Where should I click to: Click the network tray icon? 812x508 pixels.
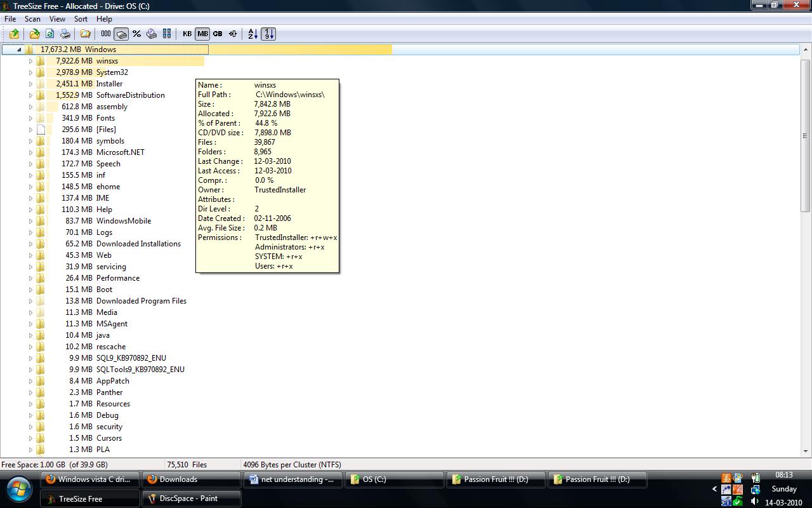(755, 490)
